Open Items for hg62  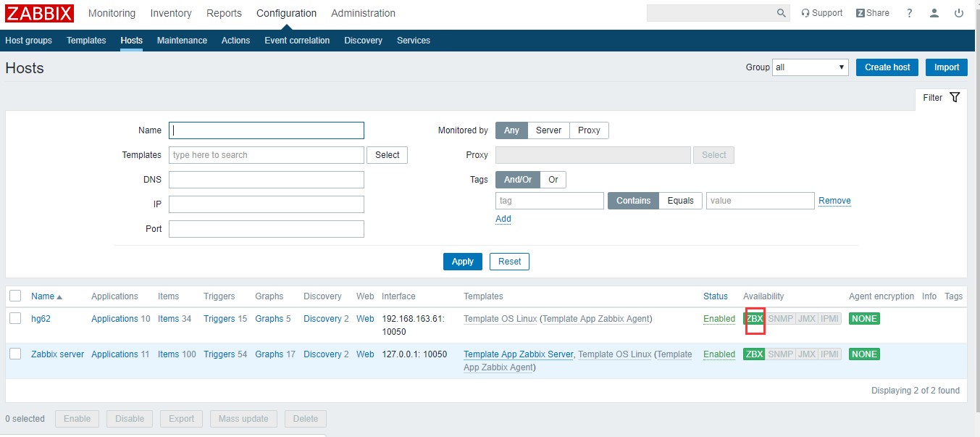(x=168, y=319)
